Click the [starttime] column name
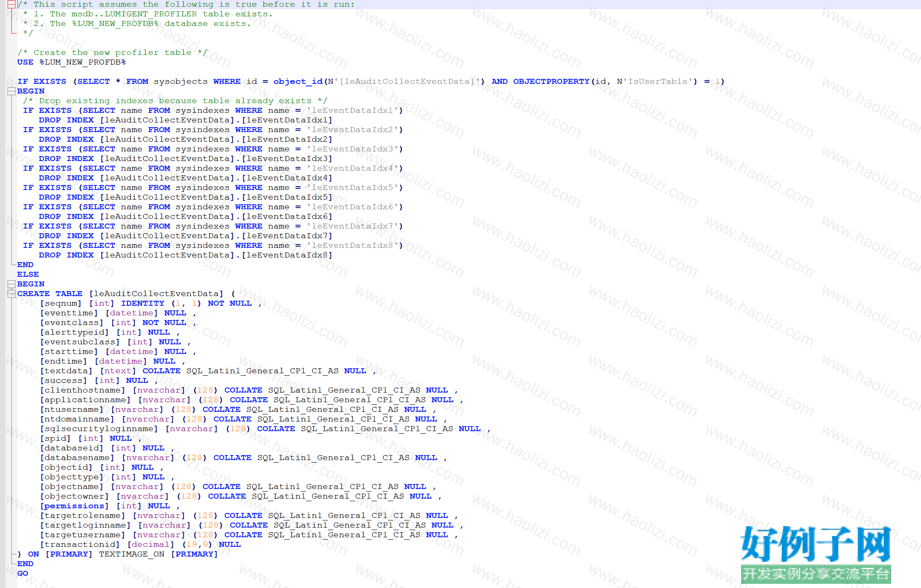Screen dimensions: 921x588 click(x=69, y=351)
